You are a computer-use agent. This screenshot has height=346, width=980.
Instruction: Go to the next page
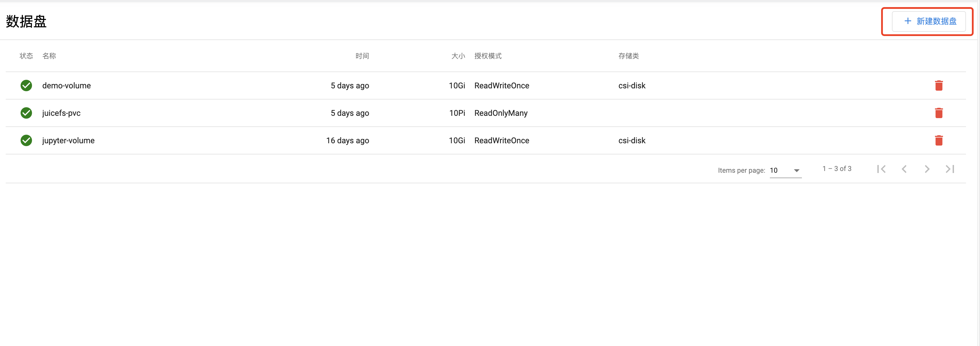pyautogui.click(x=927, y=169)
